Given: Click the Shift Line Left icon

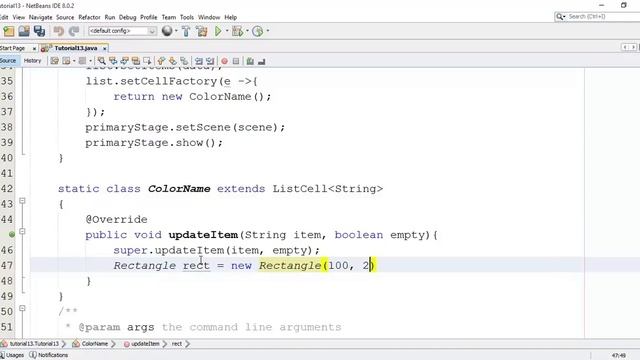Looking at the screenshot, I should click(x=199, y=61).
